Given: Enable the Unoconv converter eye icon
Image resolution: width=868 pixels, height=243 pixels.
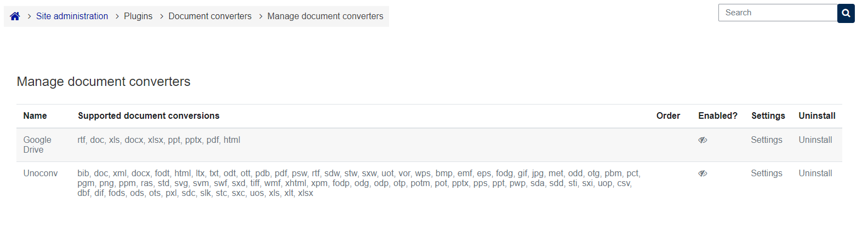Looking at the screenshot, I should point(703,173).
